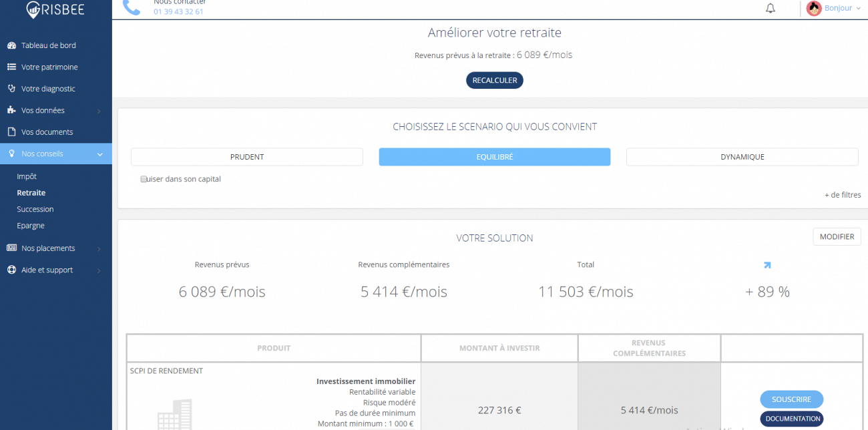Click the Votre patrimoine list icon
Viewport: 868px width, 430px height.
[x=13, y=67]
